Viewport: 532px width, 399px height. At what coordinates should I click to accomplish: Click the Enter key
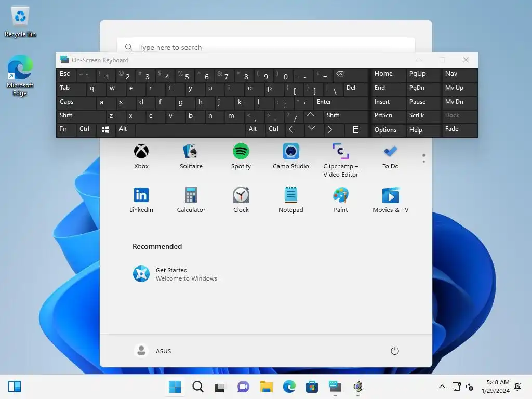341,102
